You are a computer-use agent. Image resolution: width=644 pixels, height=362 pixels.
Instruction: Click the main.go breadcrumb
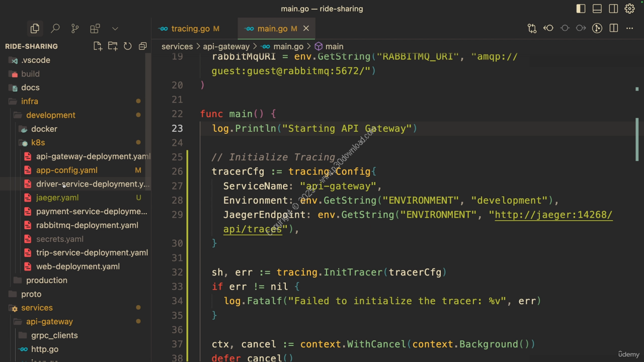tap(288, 46)
